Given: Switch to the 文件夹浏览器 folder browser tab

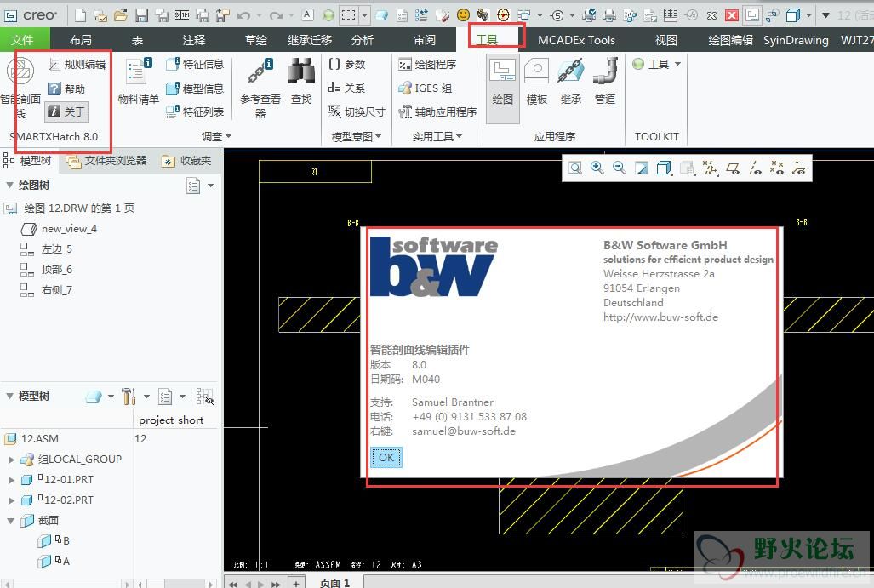Looking at the screenshot, I should 106,161.
